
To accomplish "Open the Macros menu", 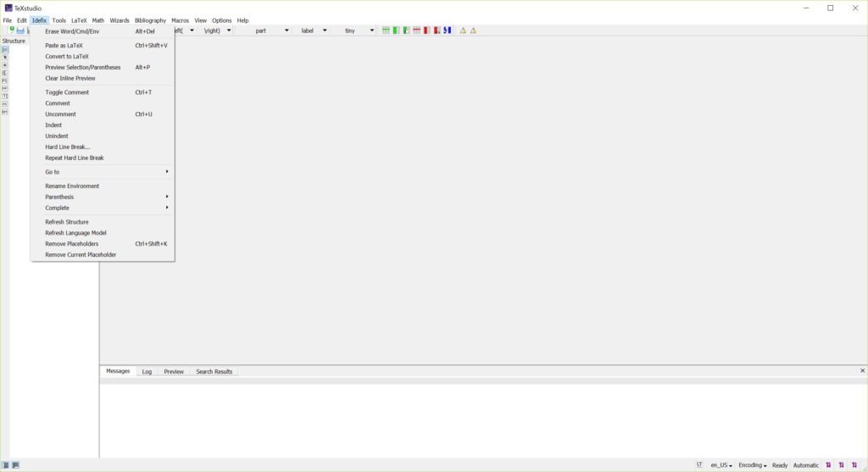I will tap(180, 20).
